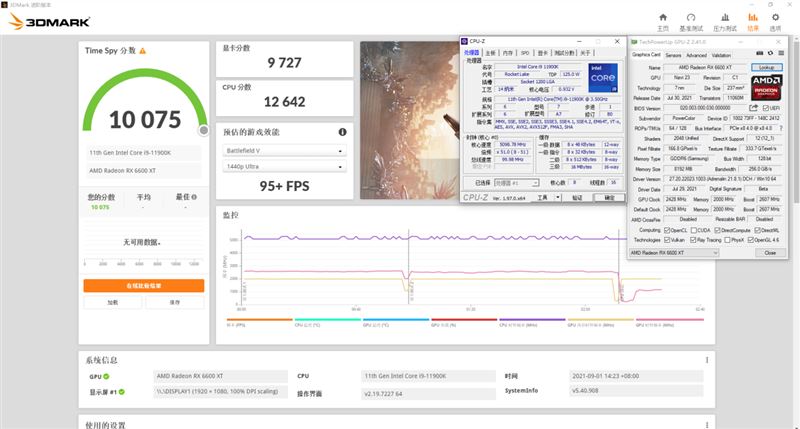Click the orange compare result online button

tap(144, 286)
